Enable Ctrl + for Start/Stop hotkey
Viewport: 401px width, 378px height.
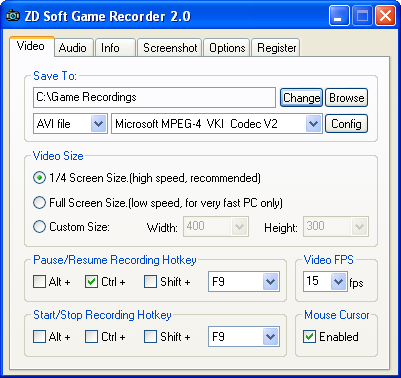click(91, 337)
